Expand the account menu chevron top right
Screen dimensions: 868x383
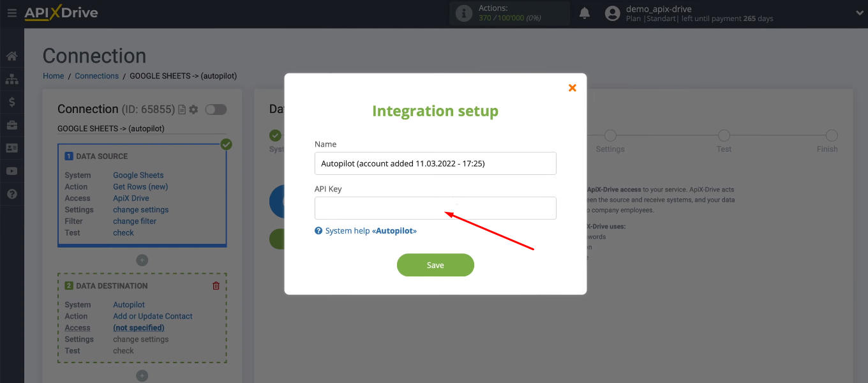coord(858,12)
